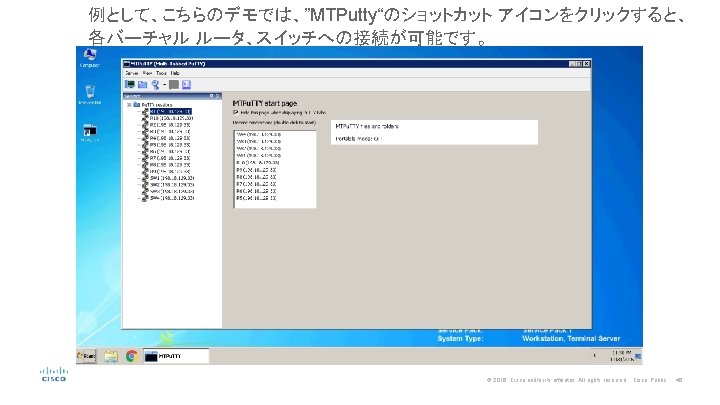Viewport: 720px width, 405px height.
Task: Toggle the hide start page checkbox
Action: click(x=236, y=112)
